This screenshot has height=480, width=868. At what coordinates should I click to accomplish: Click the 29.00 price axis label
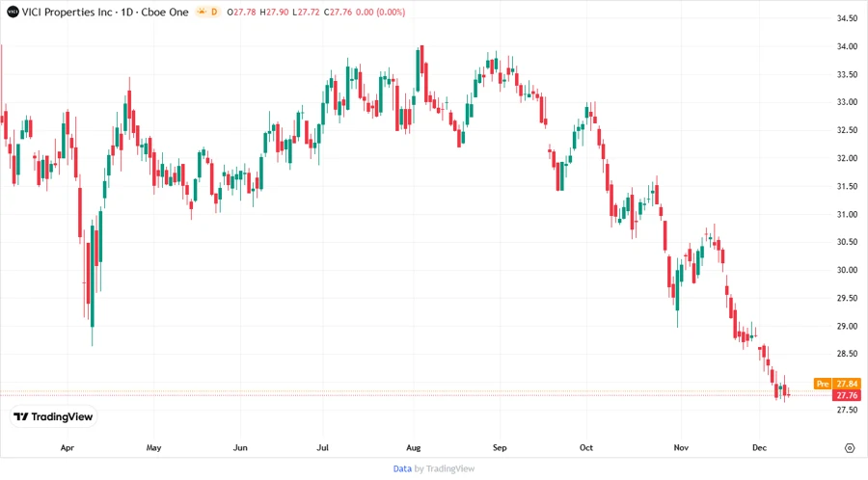click(x=847, y=327)
